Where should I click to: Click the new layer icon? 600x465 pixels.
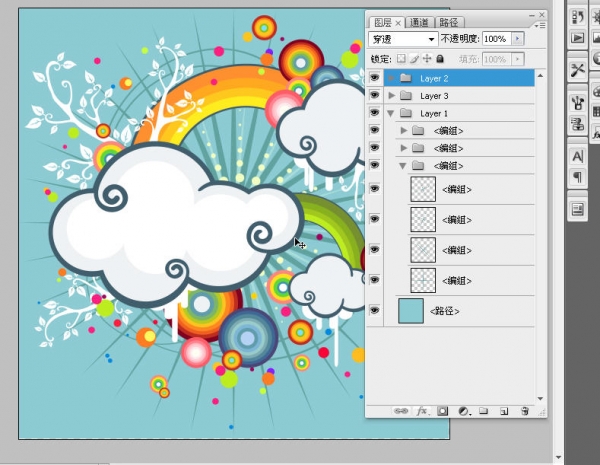[504, 411]
